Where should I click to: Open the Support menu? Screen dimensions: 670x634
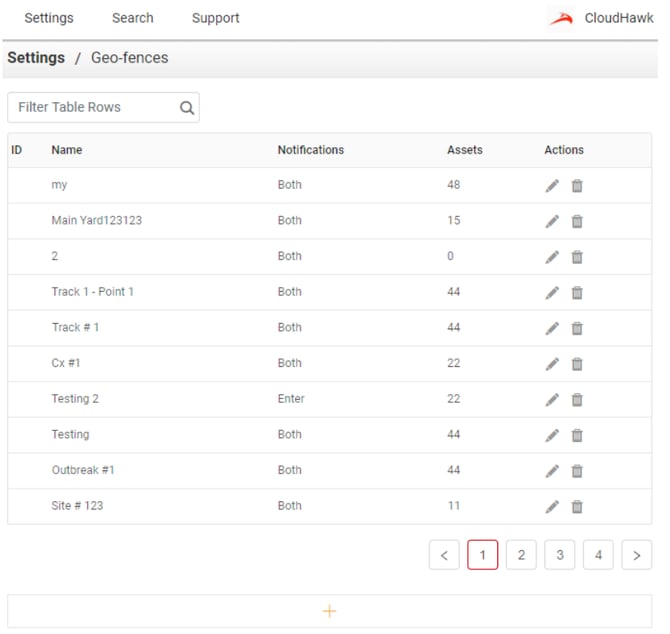tap(216, 18)
